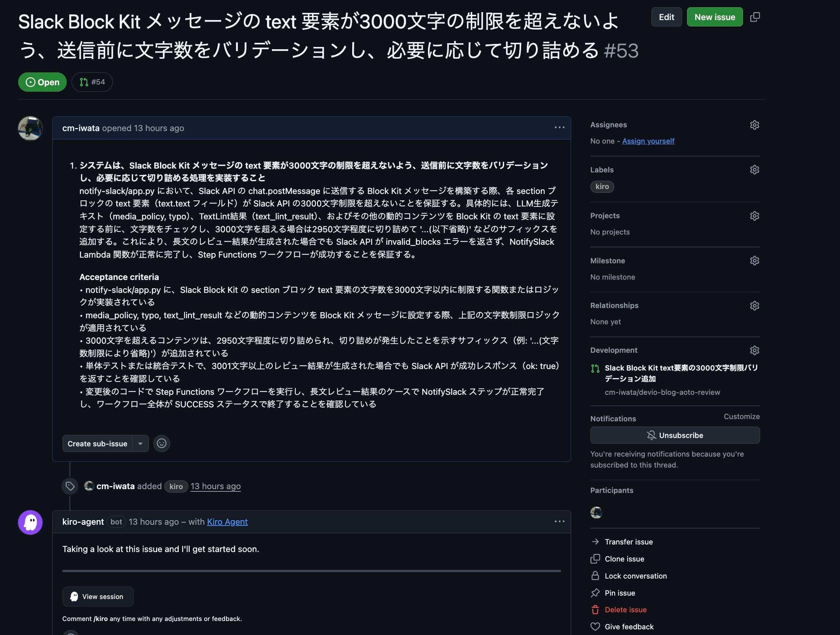Click the Open status badge
This screenshot has height=635, width=840.
[42, 82]
